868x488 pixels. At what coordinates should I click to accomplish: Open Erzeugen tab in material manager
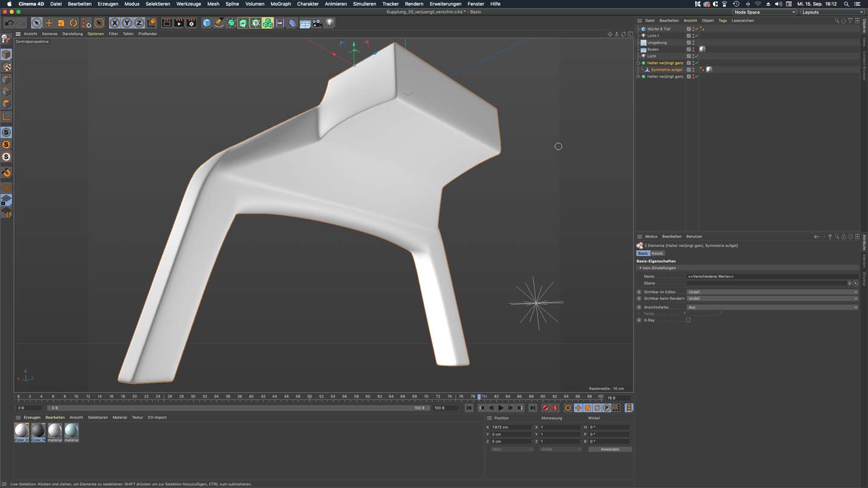pos(32,418)
